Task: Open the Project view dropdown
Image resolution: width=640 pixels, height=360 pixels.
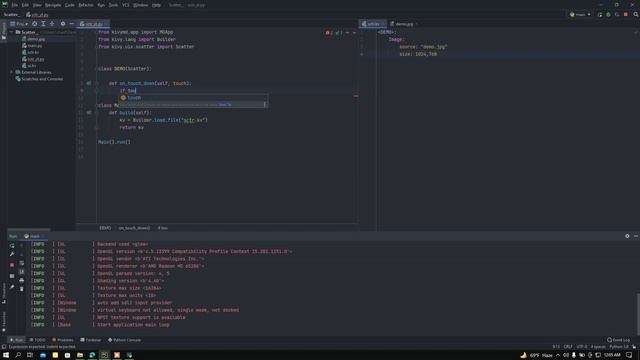Action: coord(19,24)
